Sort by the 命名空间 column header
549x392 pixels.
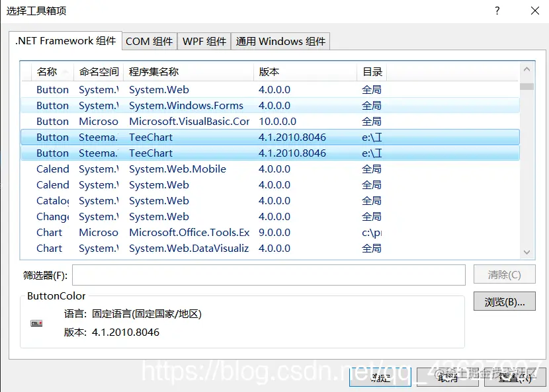(99, 72)
